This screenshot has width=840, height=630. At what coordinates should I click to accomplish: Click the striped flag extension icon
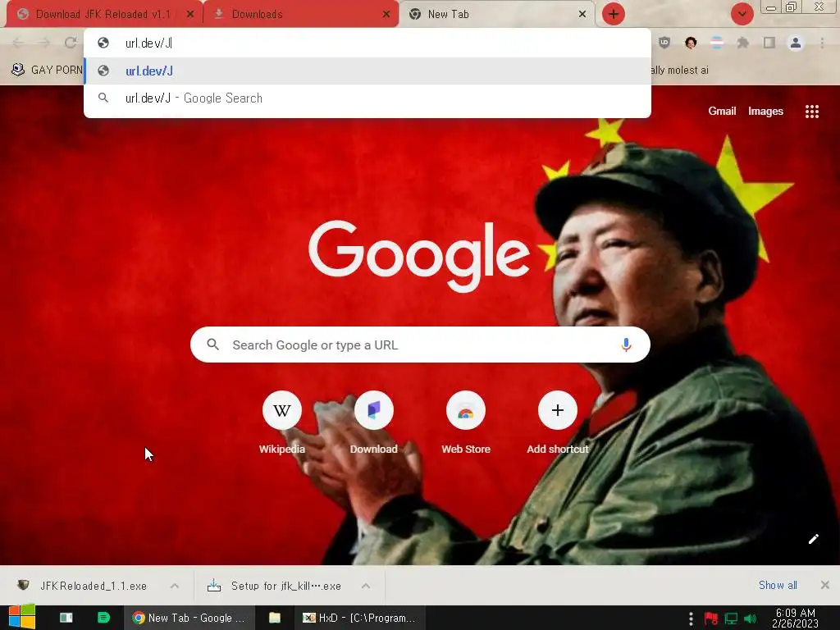pos(717,43)
